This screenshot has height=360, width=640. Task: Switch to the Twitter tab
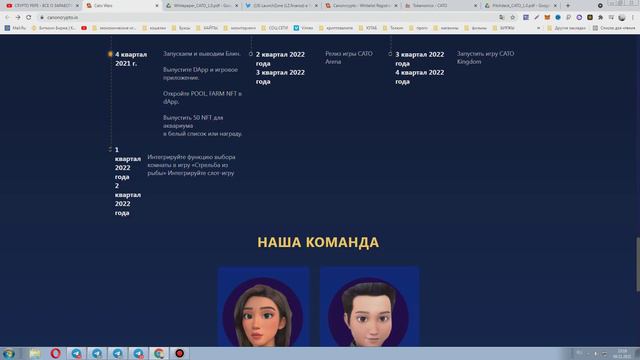pos(282,6)
